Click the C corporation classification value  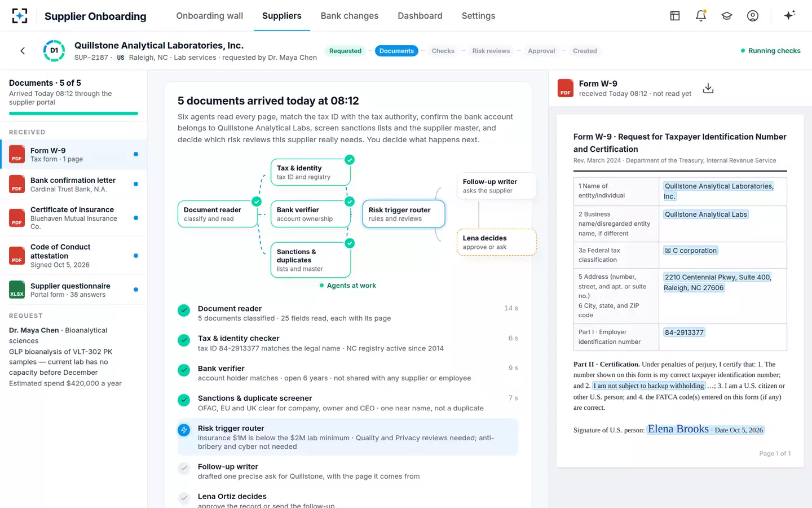[691, 251]
